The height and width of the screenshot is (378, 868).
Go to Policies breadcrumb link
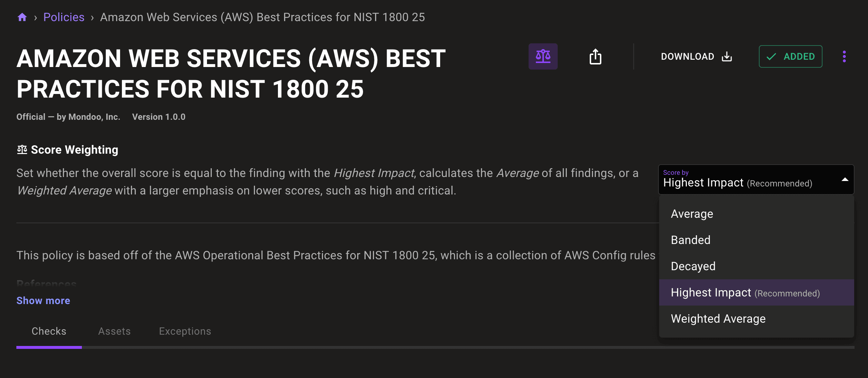point(64,17)
